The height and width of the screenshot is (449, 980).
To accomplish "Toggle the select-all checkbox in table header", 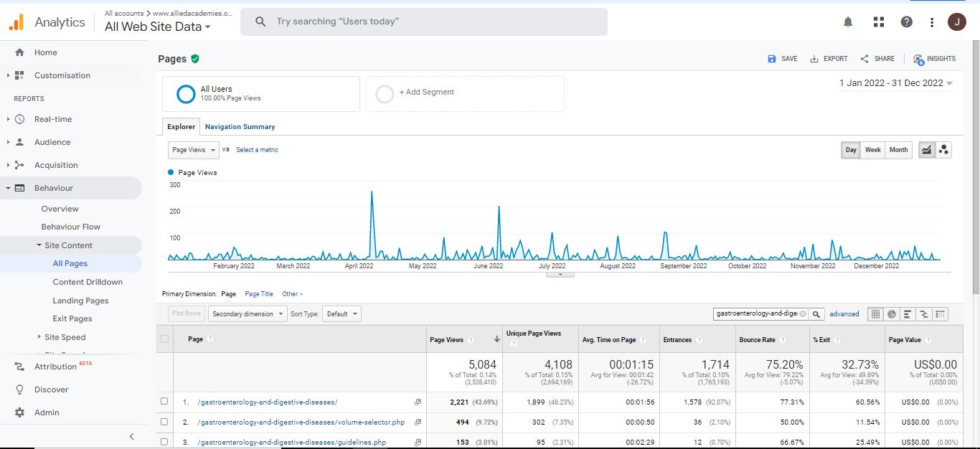I will tap(165, 339).
